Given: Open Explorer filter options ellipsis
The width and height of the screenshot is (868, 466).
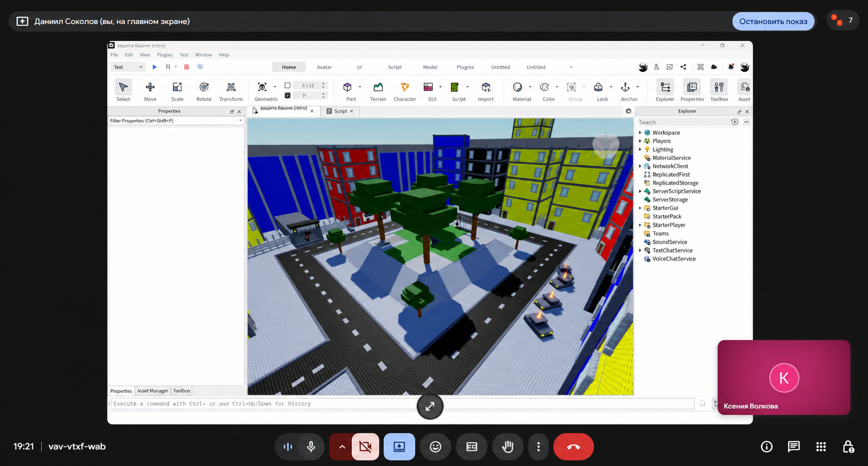Looking at the screenshot, I should [746, 122].
